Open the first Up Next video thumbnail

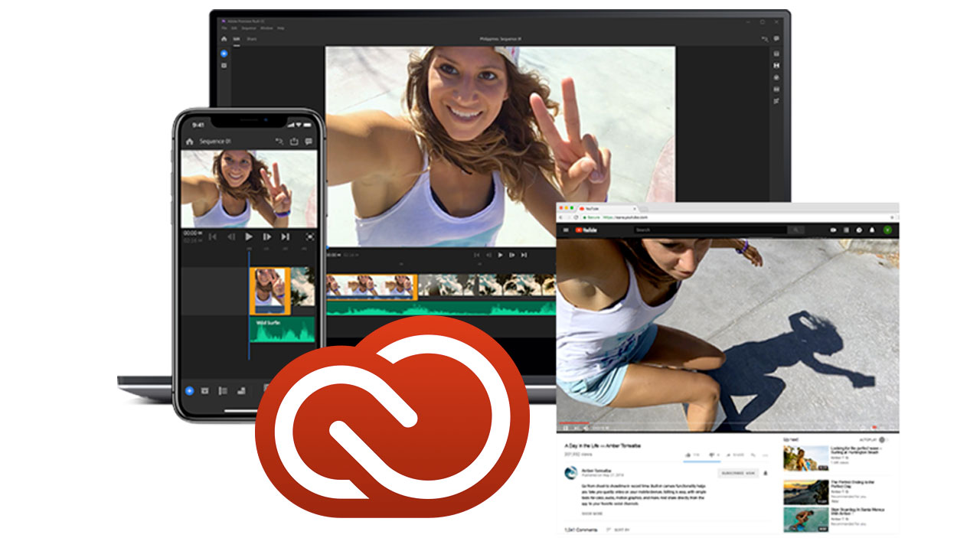pos(806,458)
